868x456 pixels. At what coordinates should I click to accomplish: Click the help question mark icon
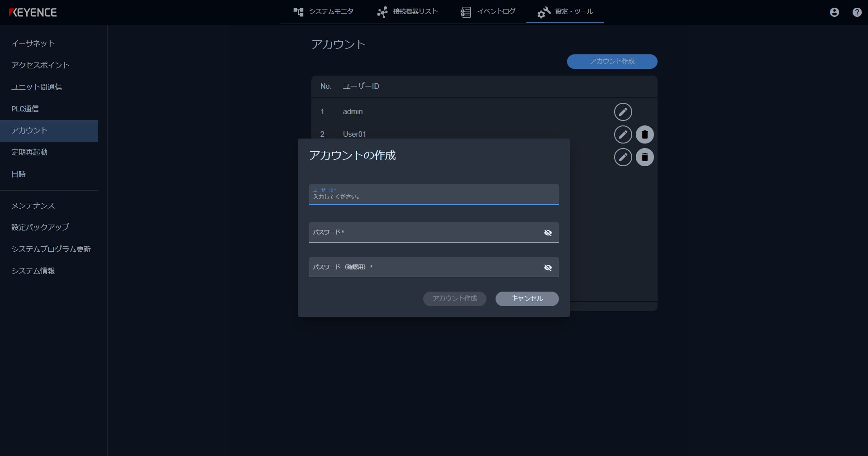(857, 12)
